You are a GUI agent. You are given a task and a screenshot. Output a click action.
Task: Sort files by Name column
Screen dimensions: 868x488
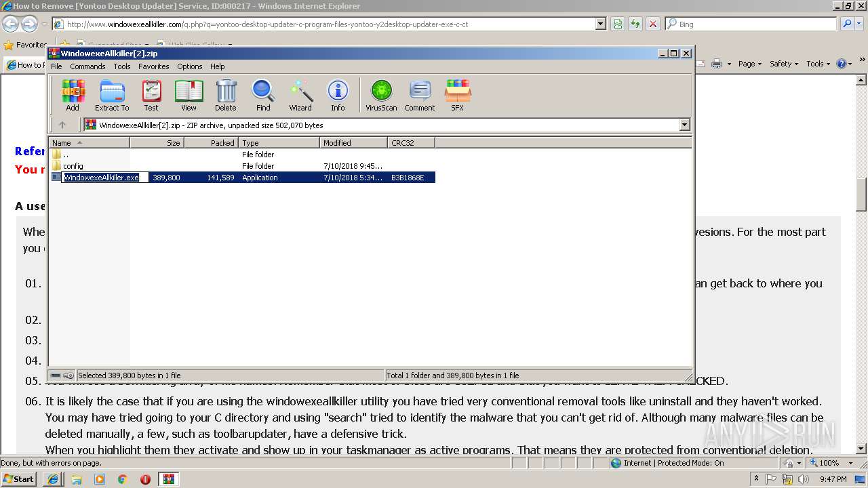coord(89,142)
